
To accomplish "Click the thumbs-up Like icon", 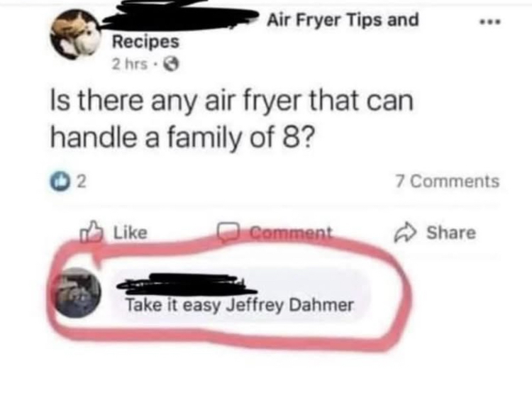I will pos(92,232).
